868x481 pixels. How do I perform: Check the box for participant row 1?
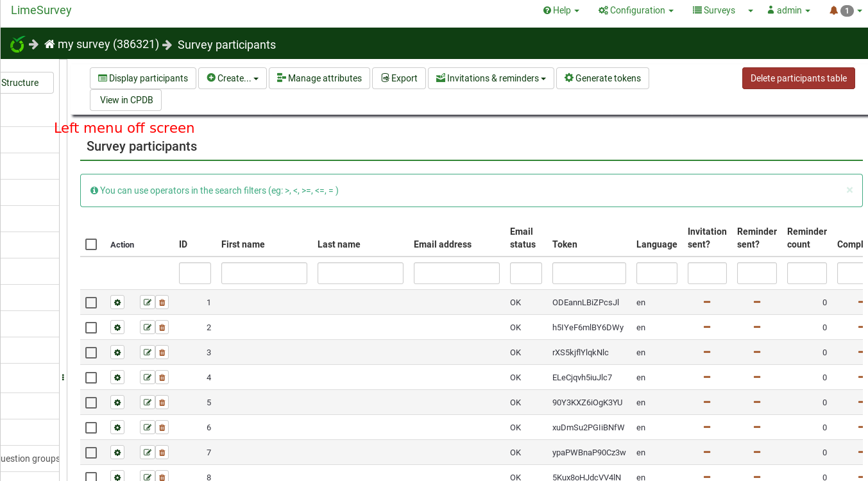tap(91, 302)
